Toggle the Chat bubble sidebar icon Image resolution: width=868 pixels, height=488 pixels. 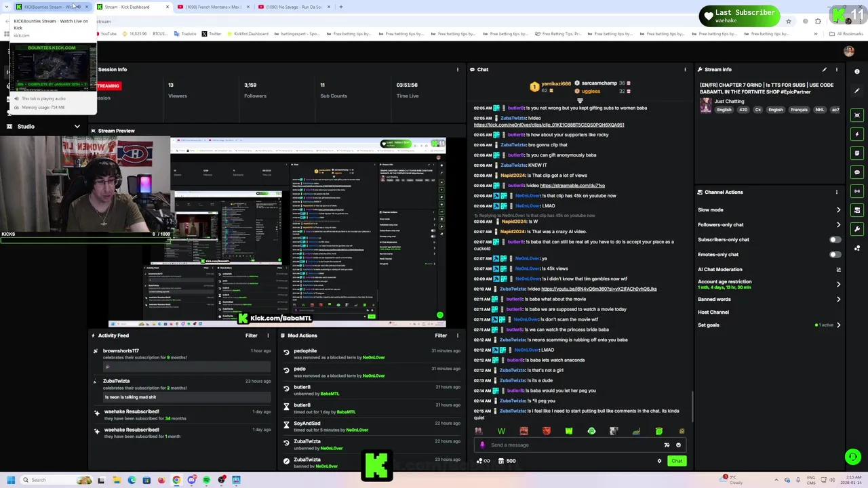[x=857, y=172]
